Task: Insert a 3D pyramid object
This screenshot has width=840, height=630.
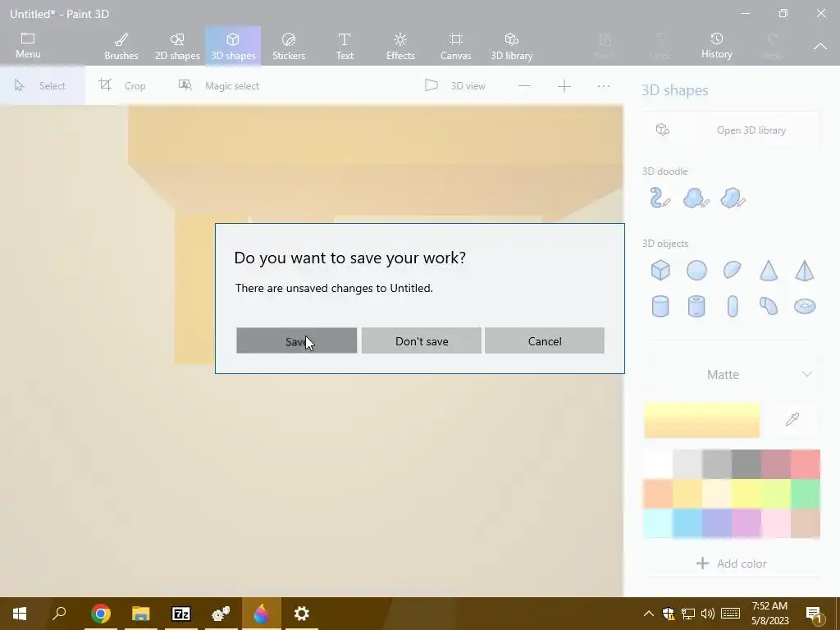Action: click(804, 270)
